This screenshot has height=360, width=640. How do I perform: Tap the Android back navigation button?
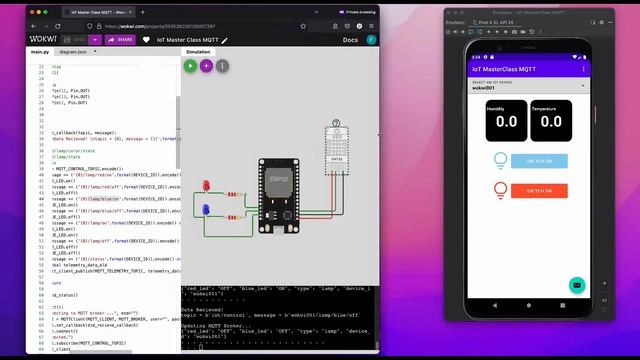click(495, 305)
